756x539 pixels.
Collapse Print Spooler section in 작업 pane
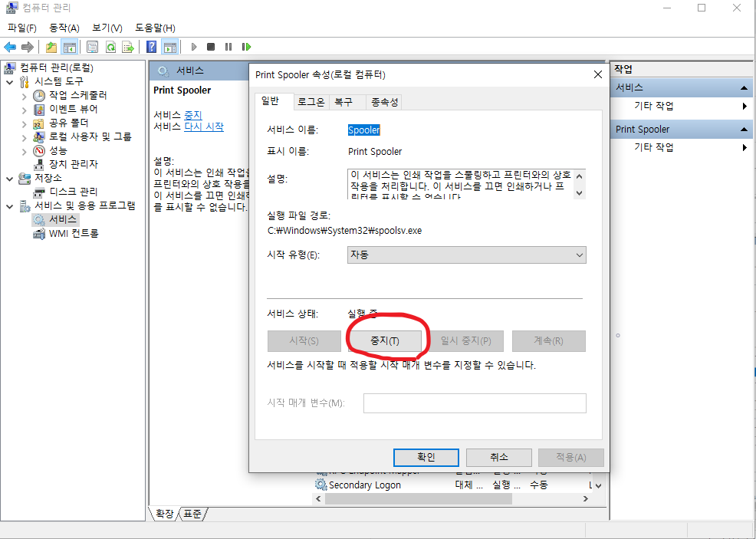744,130
